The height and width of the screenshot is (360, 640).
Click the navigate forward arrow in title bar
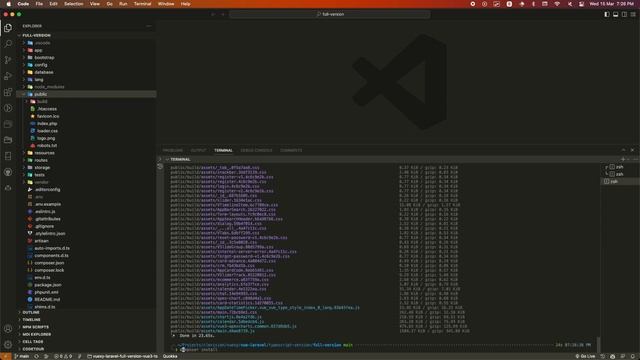click(223, 14)
